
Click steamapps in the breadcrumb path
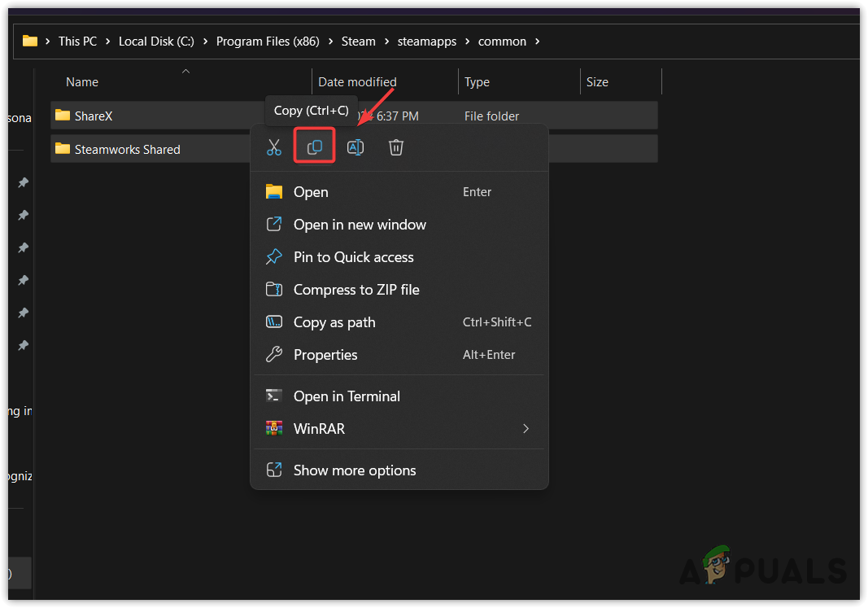(427, 42)
